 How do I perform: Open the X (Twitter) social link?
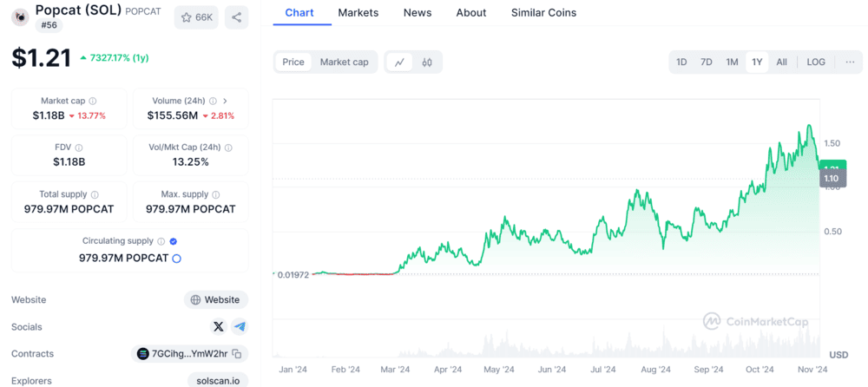pyautogui.click(x=219, y=327)
